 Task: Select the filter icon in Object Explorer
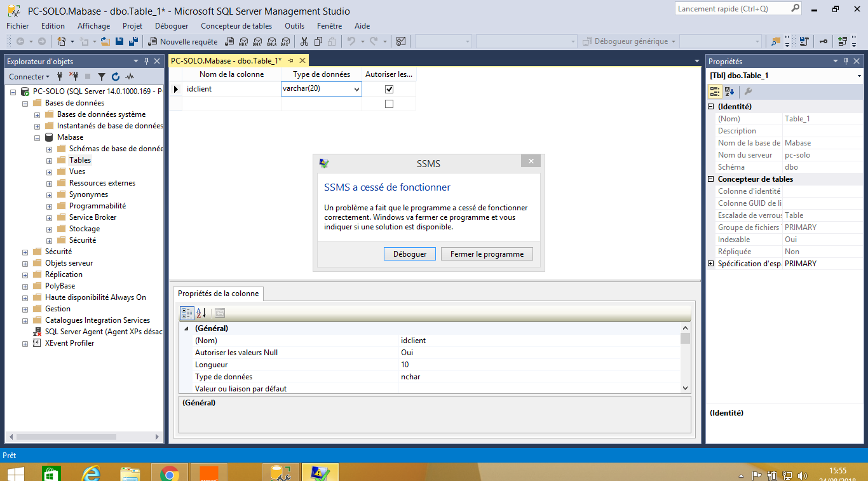(102, 76)
